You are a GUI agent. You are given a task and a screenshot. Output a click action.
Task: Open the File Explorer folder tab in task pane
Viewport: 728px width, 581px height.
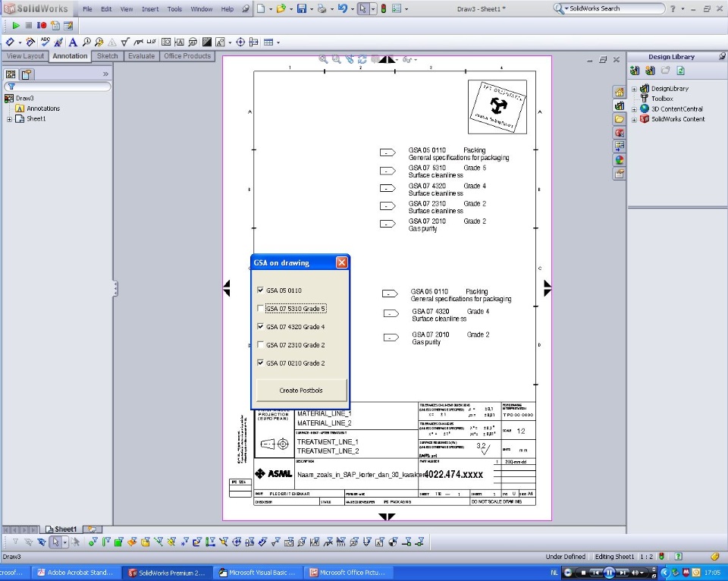pos(620,119)
